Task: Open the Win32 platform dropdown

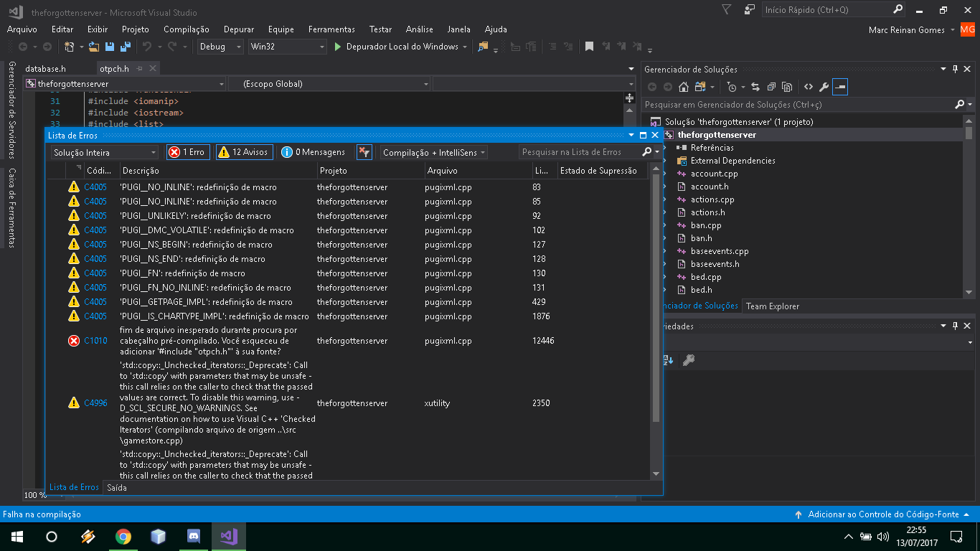Action: 287,47
